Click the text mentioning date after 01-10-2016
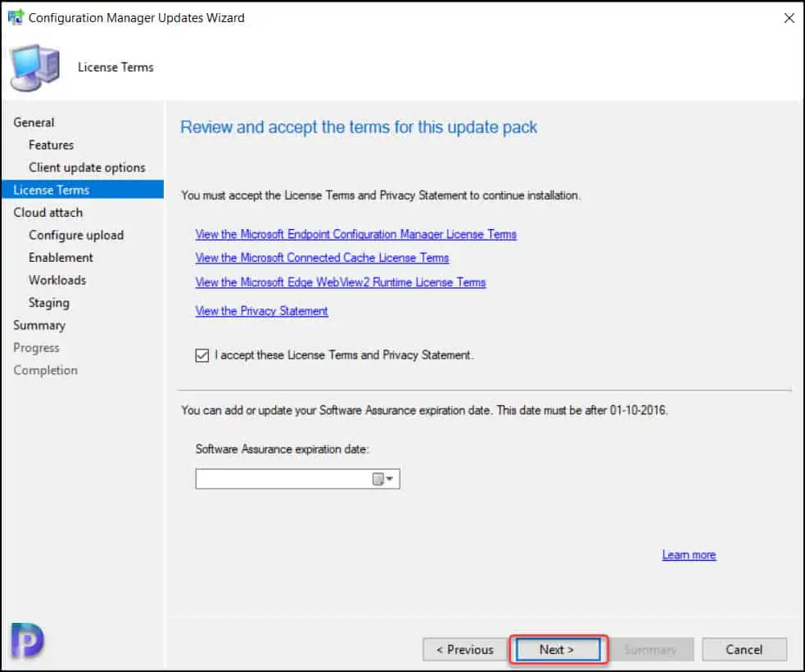The image size is (805, 672). (424, 410)
